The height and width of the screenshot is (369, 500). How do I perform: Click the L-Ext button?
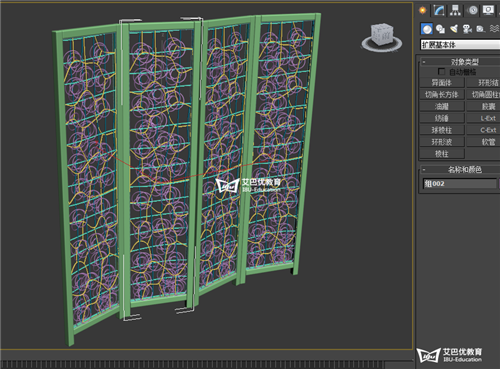tap(484, 118)
